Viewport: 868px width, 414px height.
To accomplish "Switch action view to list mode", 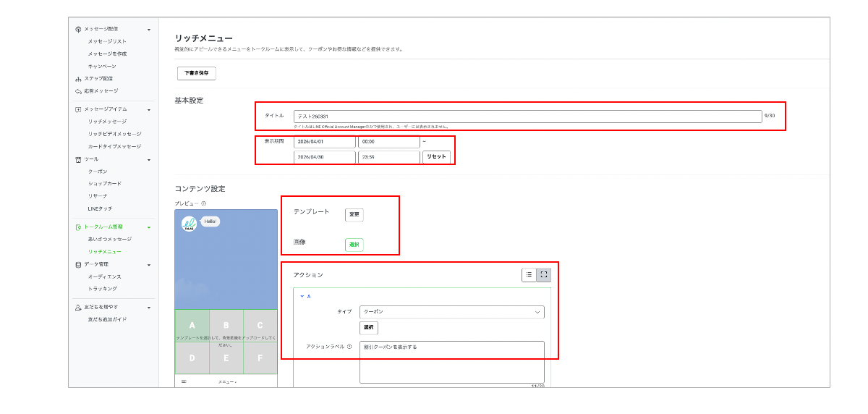I will (529, 275).
